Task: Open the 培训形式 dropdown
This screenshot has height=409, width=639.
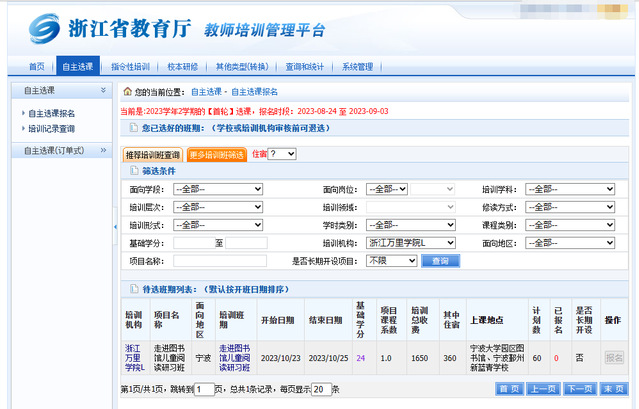Action: 218,225
